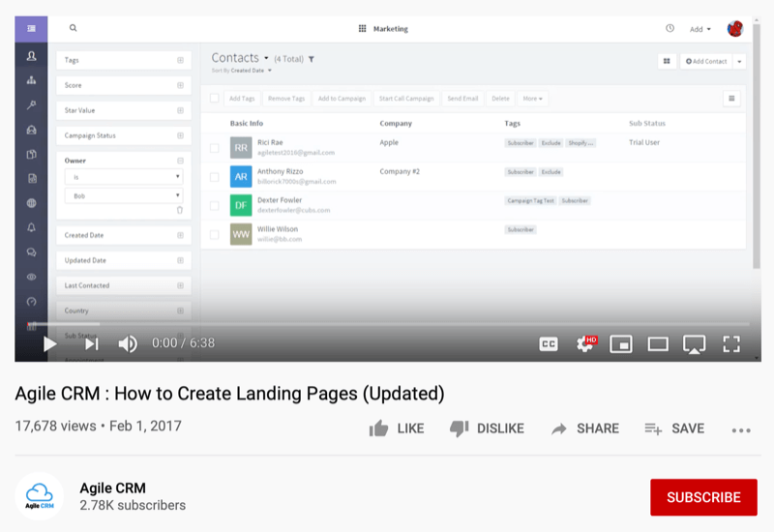Check the select all contacts box

(214, 98)
